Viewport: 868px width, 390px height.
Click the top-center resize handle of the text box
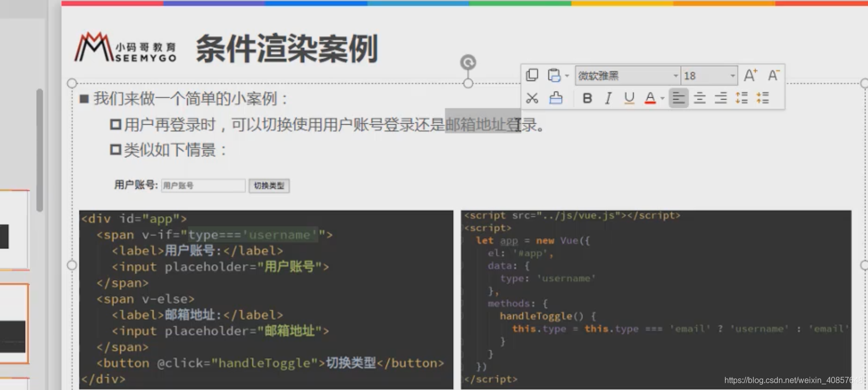point(468,83)
